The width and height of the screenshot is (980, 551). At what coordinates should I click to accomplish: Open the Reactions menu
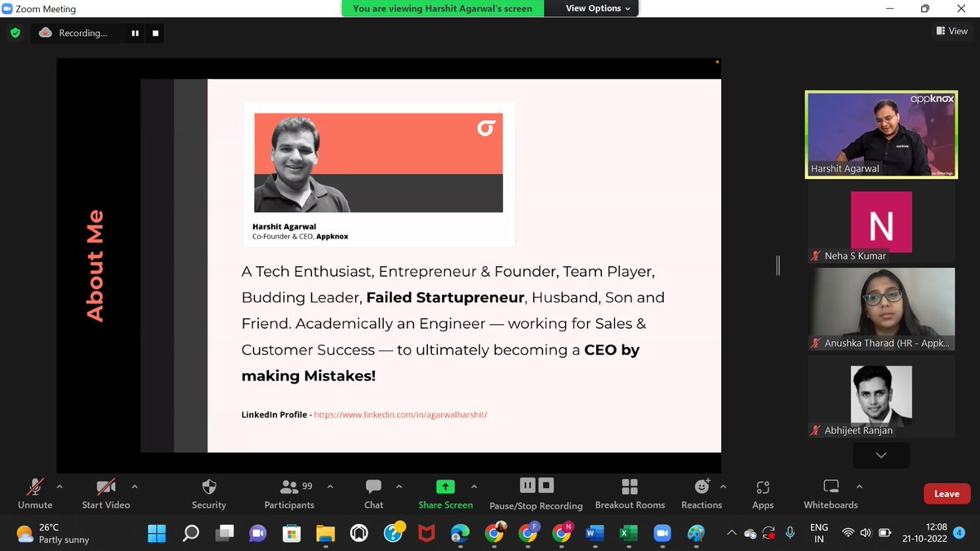tap(702, 493)
